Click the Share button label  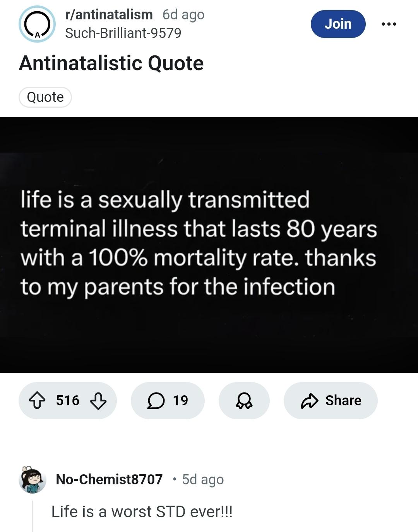pos(343,401)
